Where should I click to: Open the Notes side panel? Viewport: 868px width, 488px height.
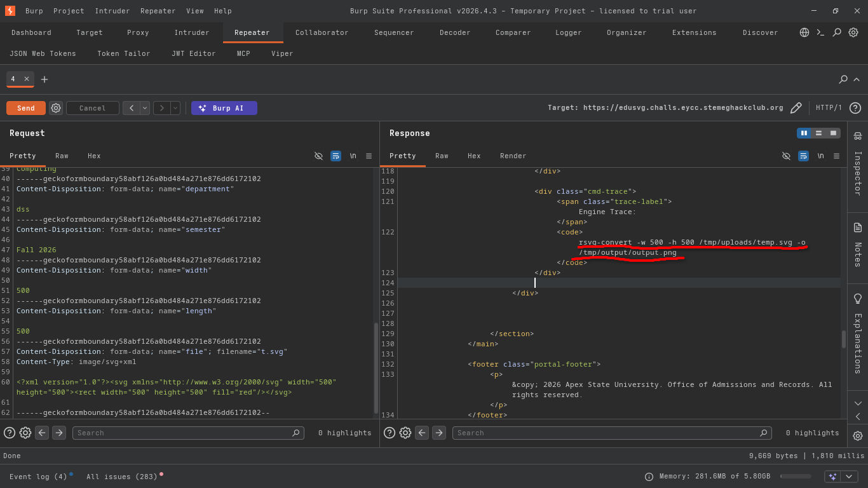(x=858, y=245)
